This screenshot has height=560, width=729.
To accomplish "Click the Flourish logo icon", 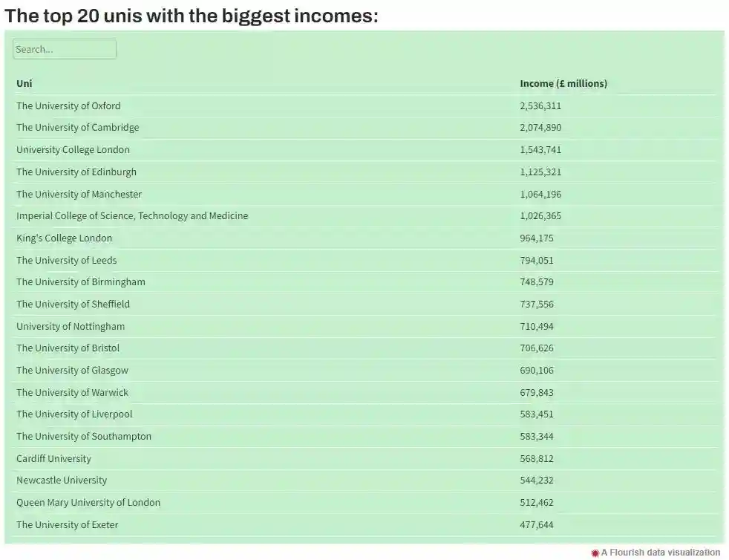I will coord(595,553).
